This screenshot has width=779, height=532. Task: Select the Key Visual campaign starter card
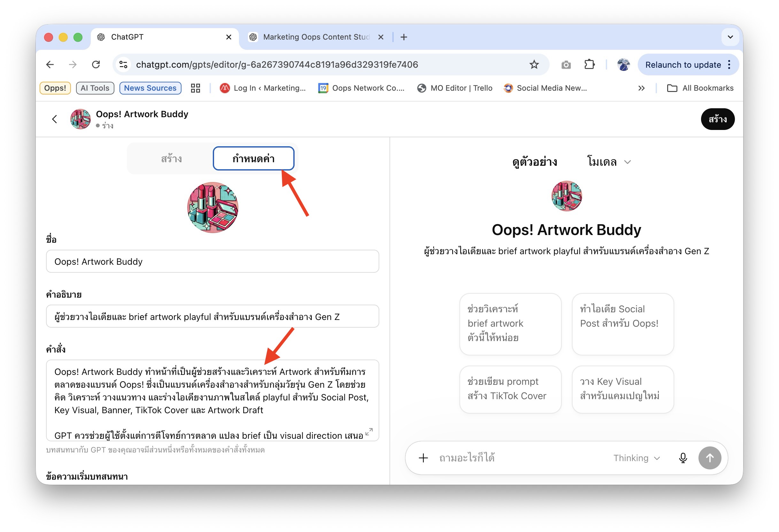623,389
